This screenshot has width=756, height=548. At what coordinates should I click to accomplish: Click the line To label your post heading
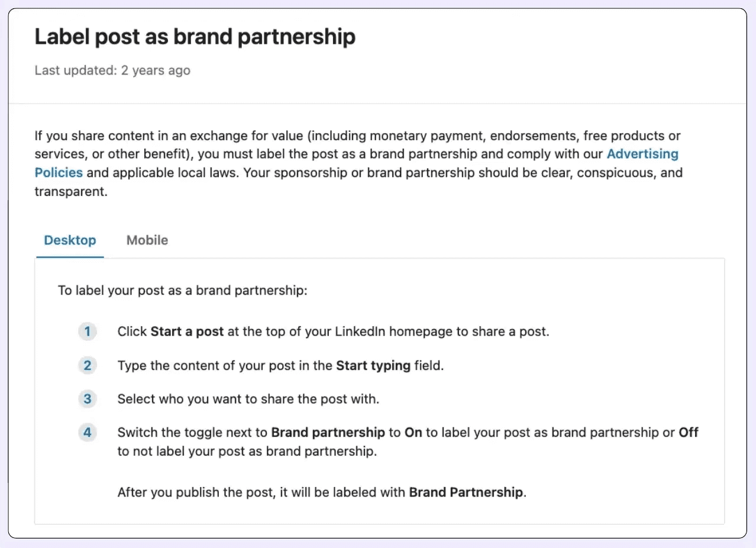tap(182, 290)
